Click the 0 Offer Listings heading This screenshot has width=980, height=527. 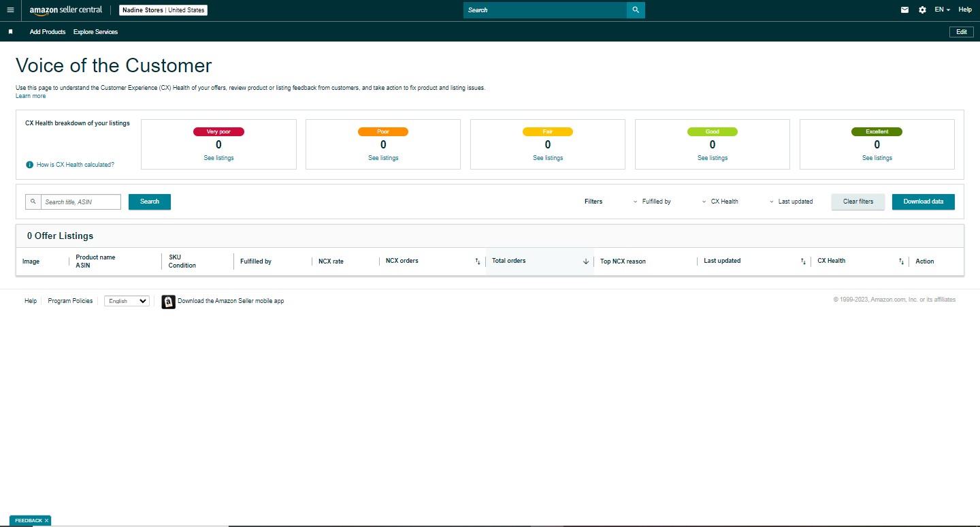pos(60,236)
